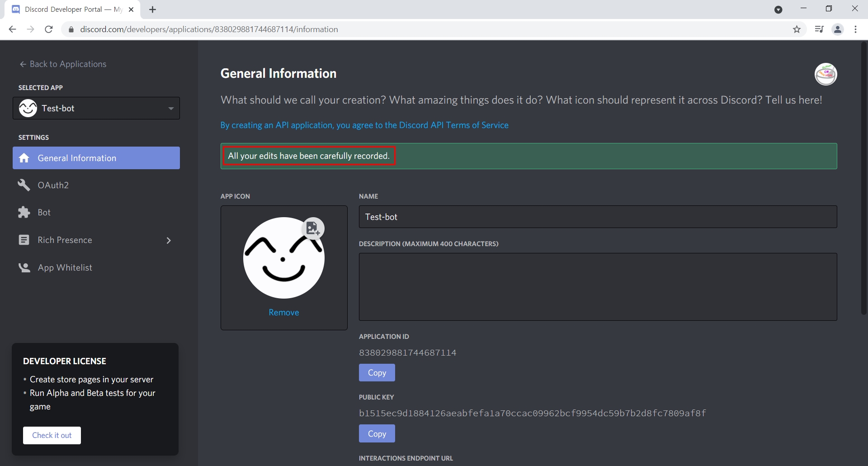Screen dimensions: 868x466
Task: Close the Discord Developer Portal tab
Action: (131, 10)
